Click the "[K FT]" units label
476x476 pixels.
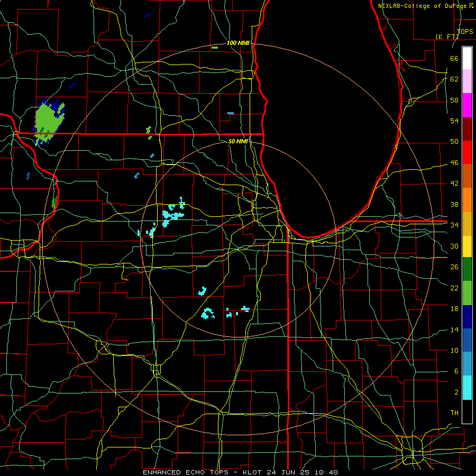click(x=447, y=36)
